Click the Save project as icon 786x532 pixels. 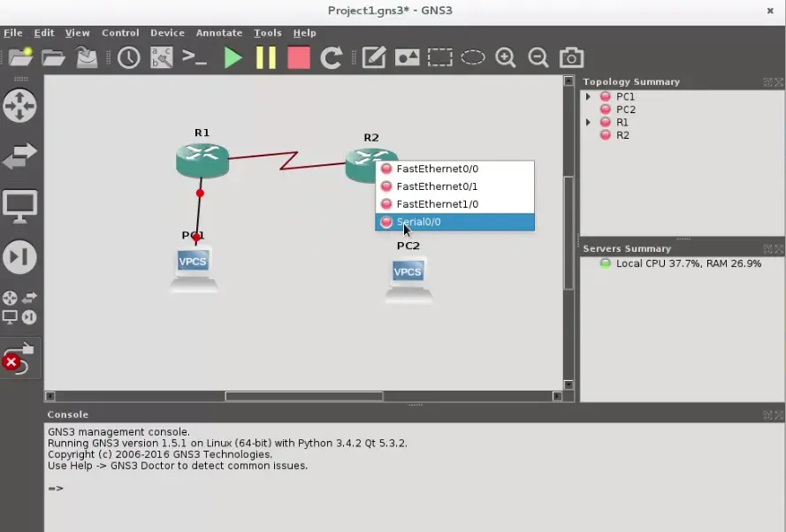click(x=87, y=57)
